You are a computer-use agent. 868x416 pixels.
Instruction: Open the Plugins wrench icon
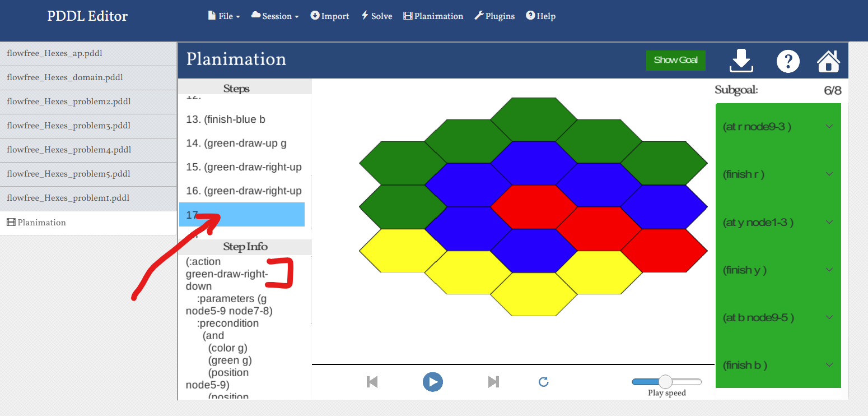(x=494, y=16)
